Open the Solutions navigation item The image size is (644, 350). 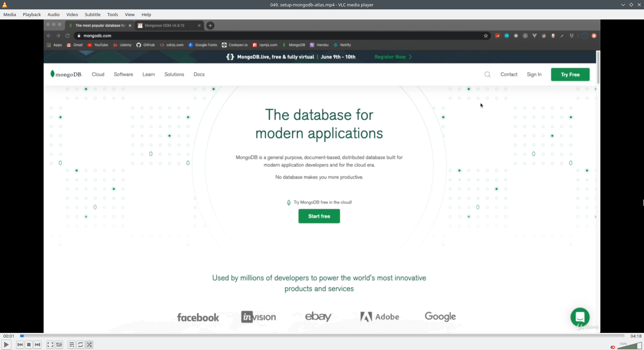[x=174, y=74]
